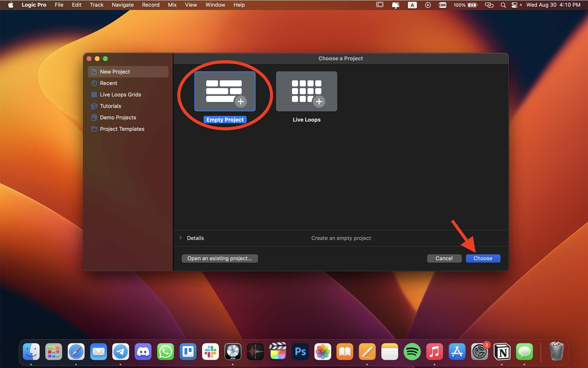Click the date and time in menu bar
The height and width of the screenshot is (368, 588).
pos(553,5)
